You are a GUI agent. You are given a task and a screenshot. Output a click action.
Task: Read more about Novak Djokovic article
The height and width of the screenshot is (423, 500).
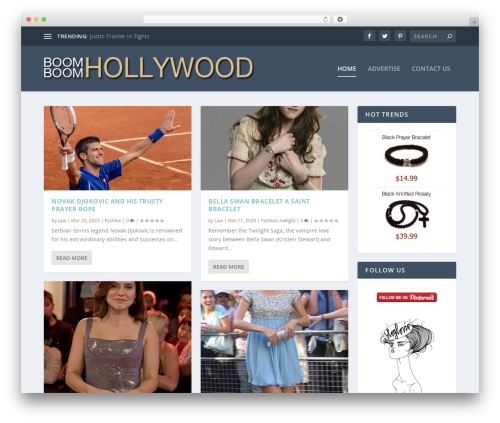[72, 258]
